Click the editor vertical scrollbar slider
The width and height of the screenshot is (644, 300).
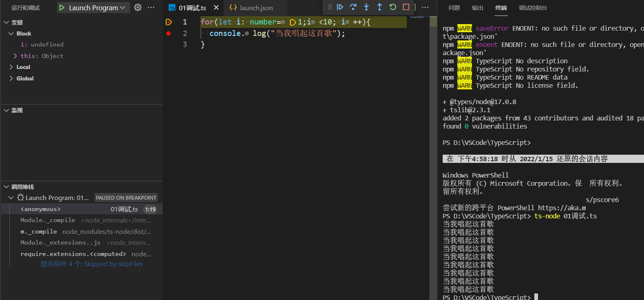pos(433,158)
